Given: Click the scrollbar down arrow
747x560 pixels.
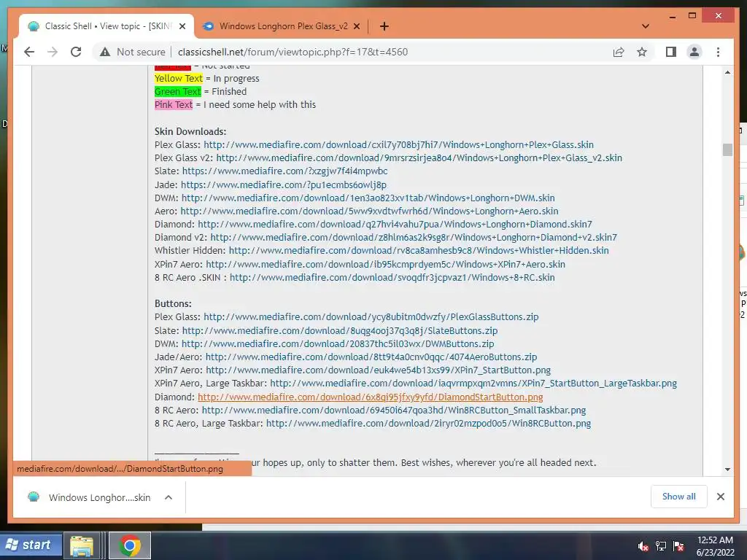Looking at the screenshot, I should 727,469.
